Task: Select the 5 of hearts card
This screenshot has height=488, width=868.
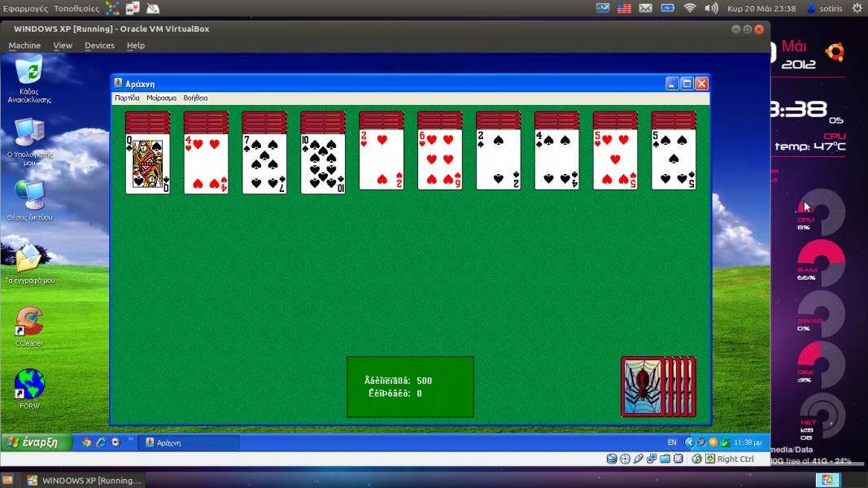Action: point(615,160)
